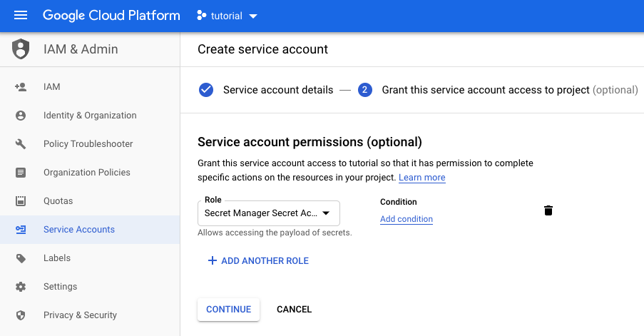This screenshot has width=644, height=336.
Task: Click Service account permissions (optional) heading
Action: [310, 142]
